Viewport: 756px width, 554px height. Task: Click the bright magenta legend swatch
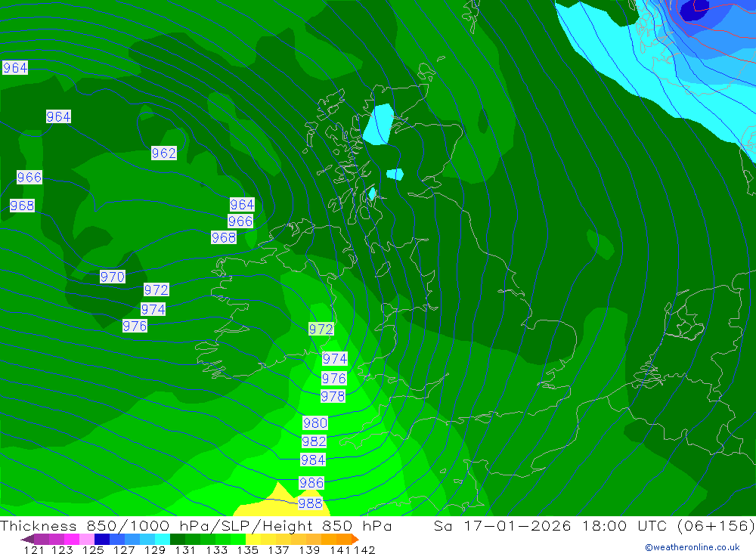[x=71, y=539]
